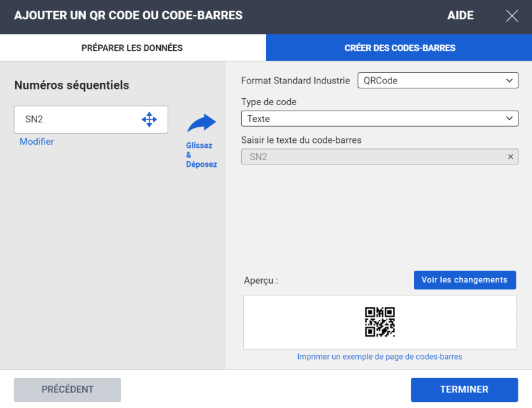Viewport: 532px width, 408px height.
Task: Click the Glissez & Déposez label
Action: [x=201, y=155]
